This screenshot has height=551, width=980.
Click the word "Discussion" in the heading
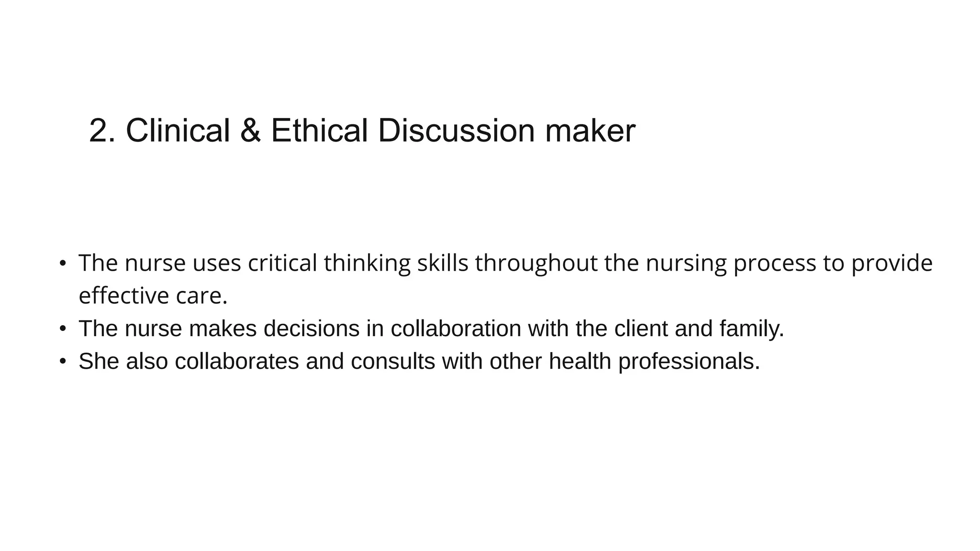coord(456,131)
